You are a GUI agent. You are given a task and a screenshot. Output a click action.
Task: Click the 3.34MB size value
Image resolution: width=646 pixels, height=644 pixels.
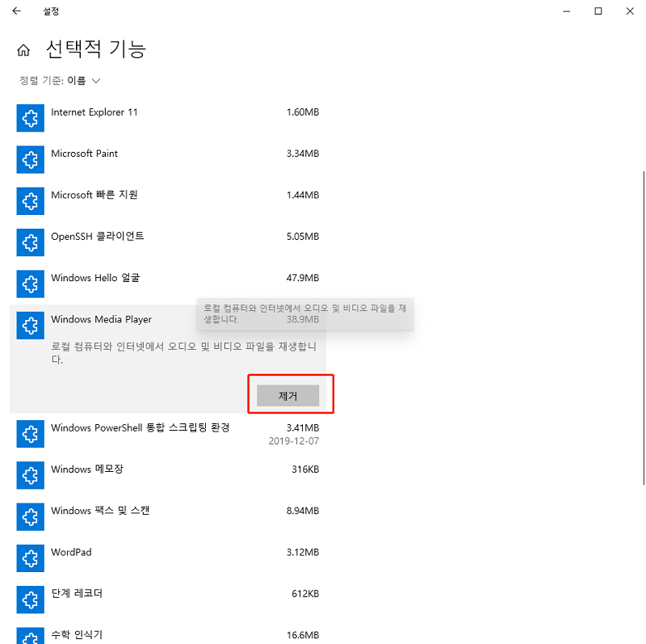[x=303, y=154]
